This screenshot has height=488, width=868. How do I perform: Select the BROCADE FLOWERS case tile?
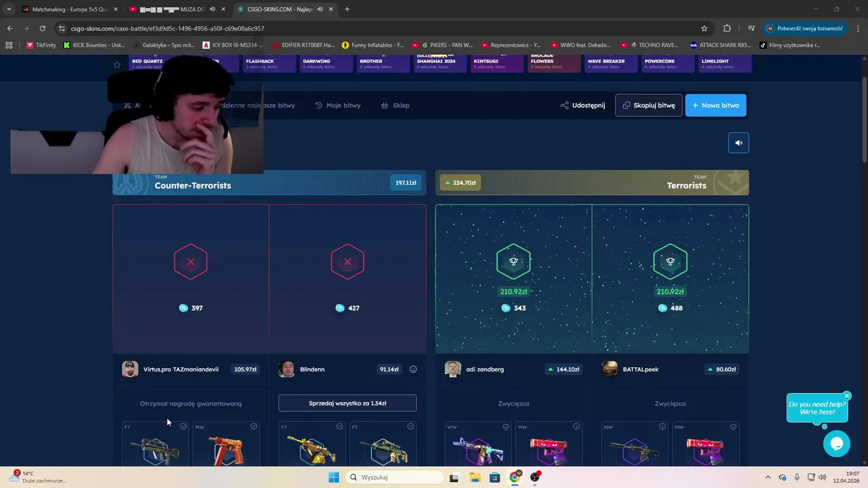click(x=554, y=63)
